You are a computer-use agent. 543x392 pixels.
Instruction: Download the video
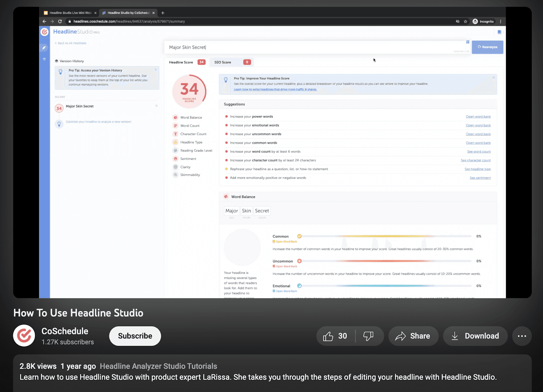tap(475, 336)
